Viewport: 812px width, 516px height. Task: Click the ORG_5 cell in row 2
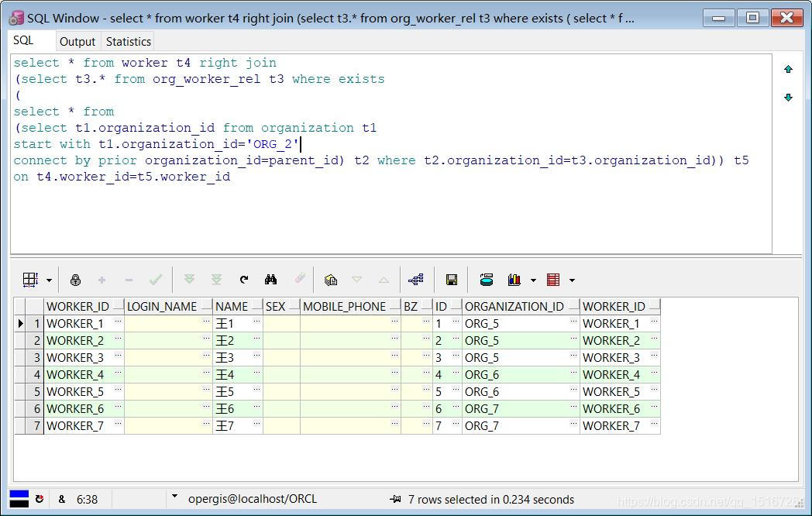[x=521, y=341]
